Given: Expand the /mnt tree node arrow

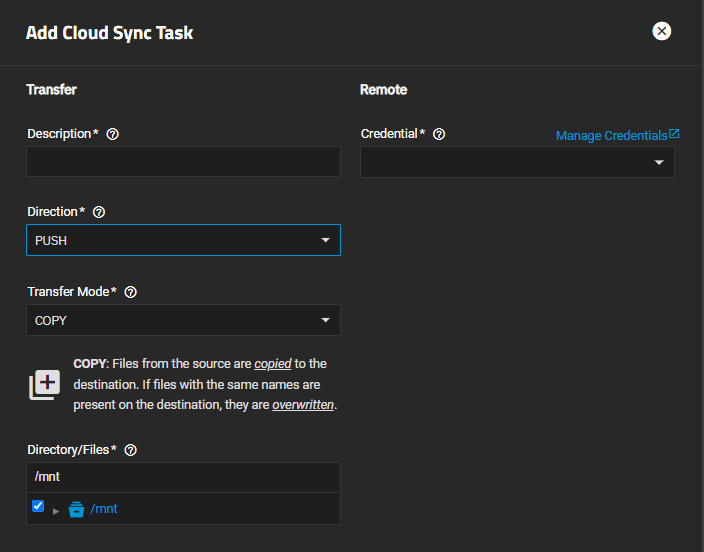Looking at the screenshot, I should tap(56, 510).
